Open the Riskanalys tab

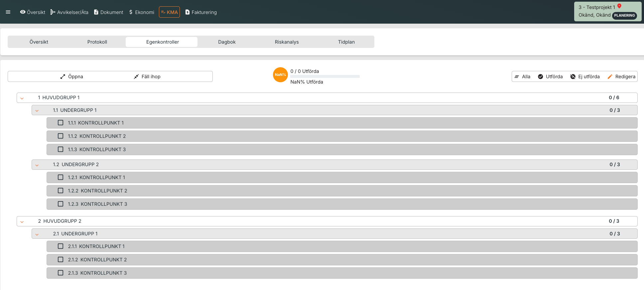tap(287, 42)
